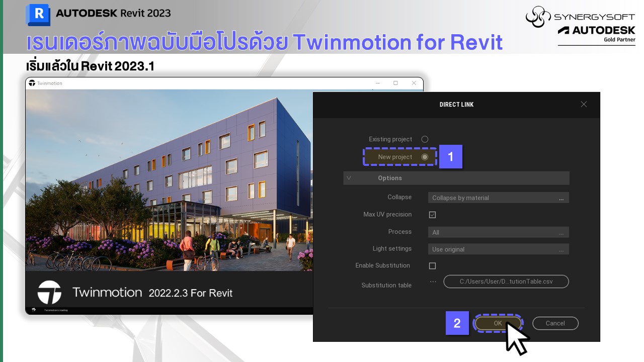644x362 pixels.
Task: Click the OK button
Action: pos(498,323)
